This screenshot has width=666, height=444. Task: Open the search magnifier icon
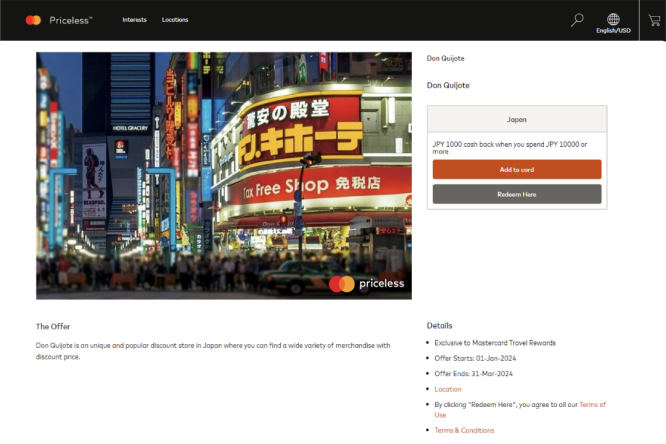(577, 20)
